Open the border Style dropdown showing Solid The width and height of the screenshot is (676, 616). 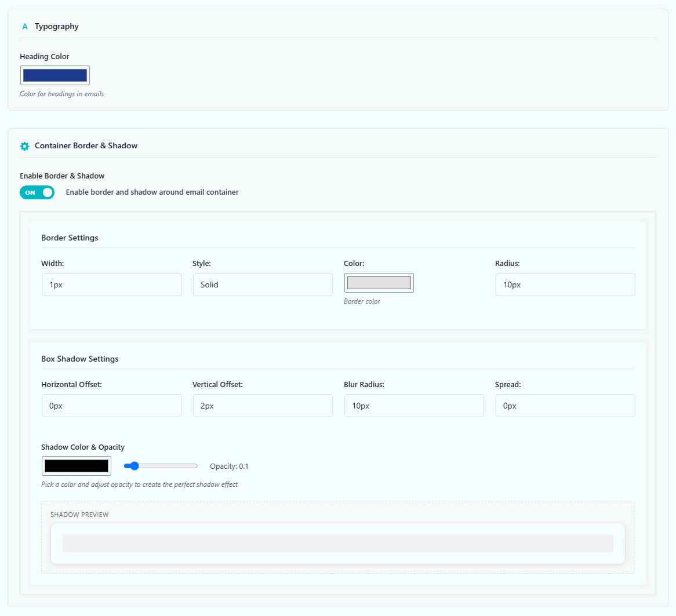point(263,285)
